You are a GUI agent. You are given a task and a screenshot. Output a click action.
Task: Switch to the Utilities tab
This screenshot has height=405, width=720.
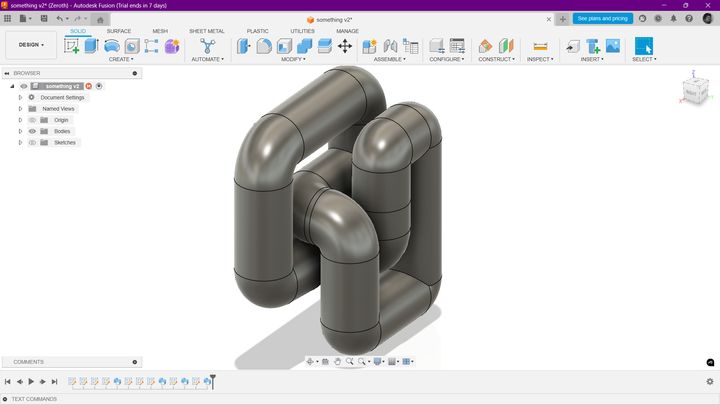tap(302, 31)
